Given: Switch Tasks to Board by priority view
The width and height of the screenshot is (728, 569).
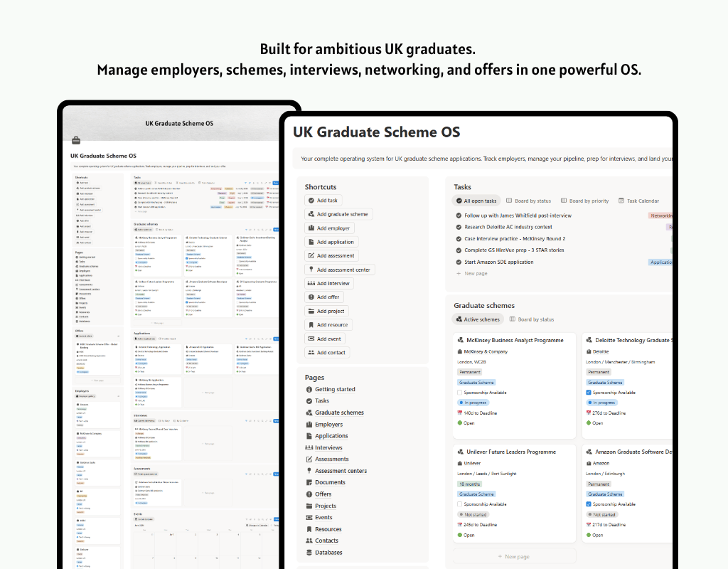Looking at the screenshot, I should 584,201.
